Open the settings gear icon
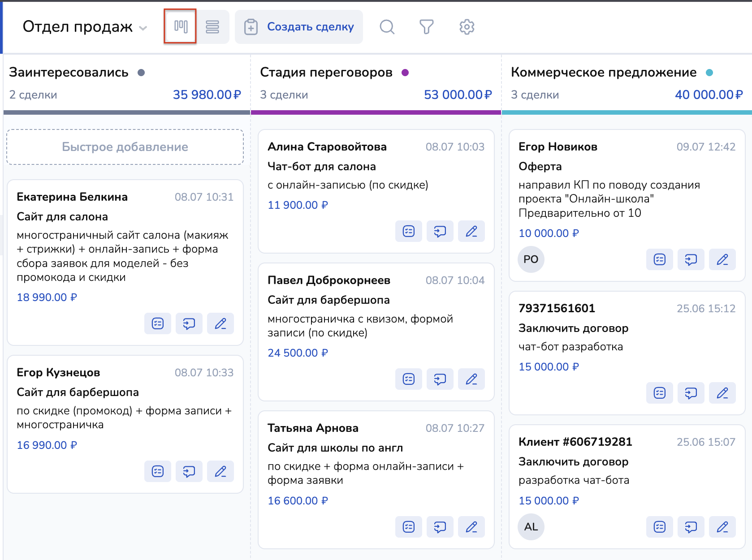This screenshot has width=752, height=560. 467,27
